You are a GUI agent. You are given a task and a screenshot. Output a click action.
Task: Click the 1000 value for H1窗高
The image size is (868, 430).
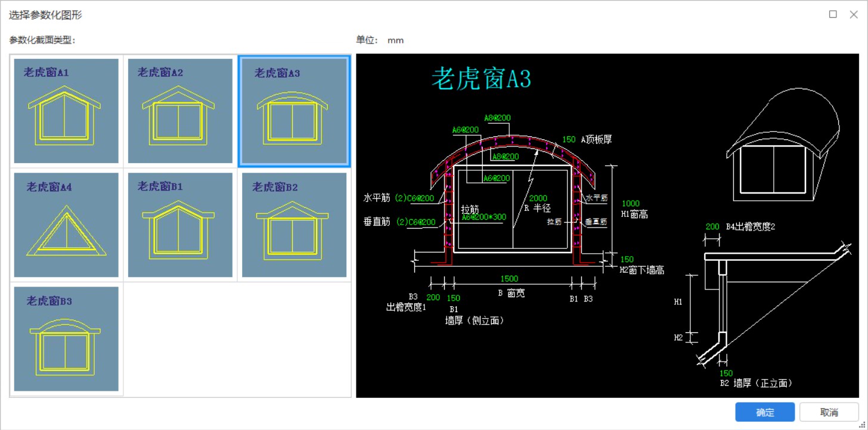click(630, 204)
